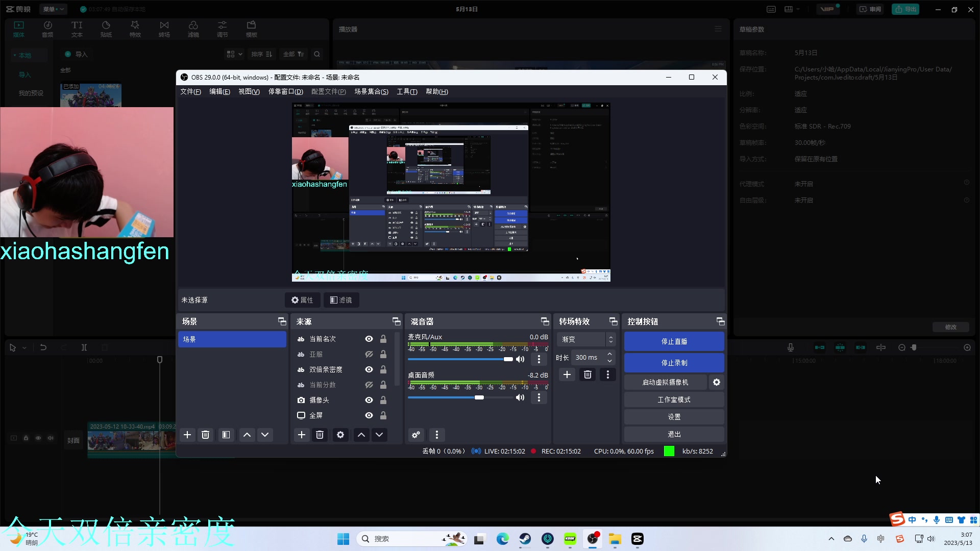Open the 排序 sort dropdown in JianYing

[262, 54]
